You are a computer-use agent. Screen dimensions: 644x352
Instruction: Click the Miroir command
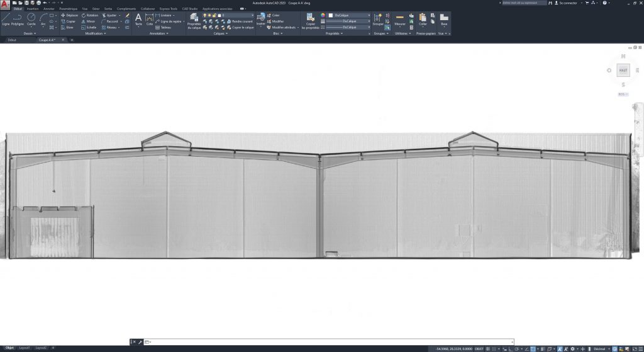click(x=88, y=21)
